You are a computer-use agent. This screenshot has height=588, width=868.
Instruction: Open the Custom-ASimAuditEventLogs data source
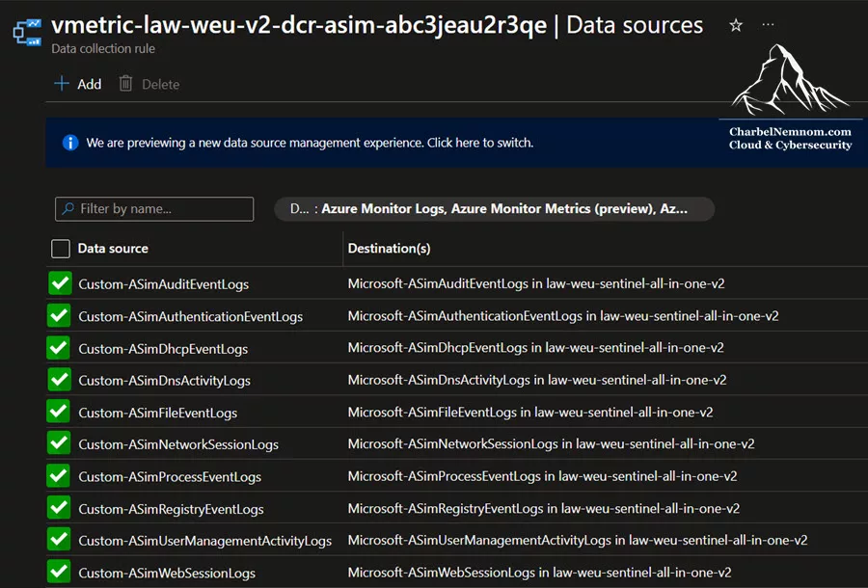click(163, 284)
